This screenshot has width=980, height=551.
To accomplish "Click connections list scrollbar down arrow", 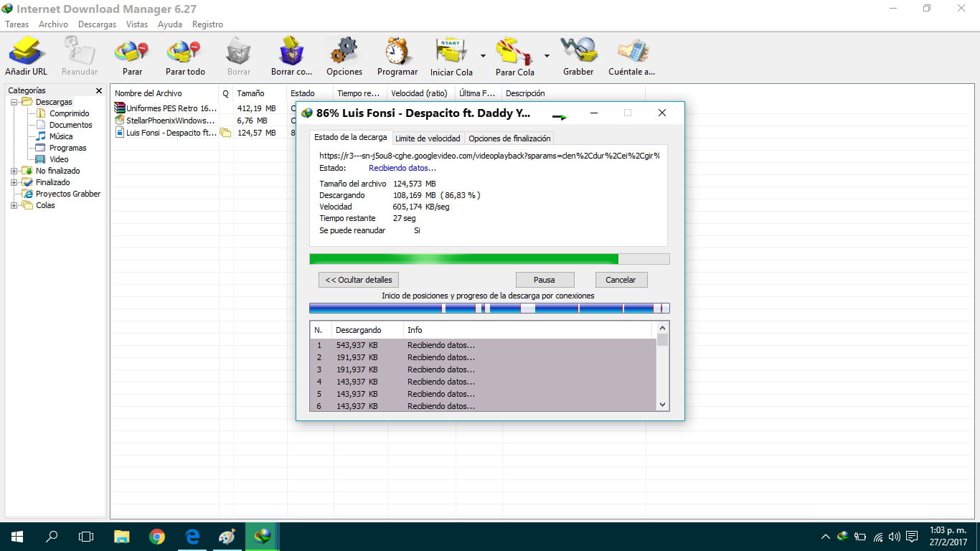I will (x=662, y=405).
